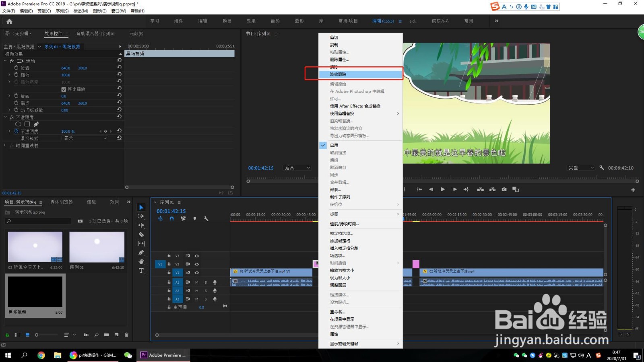The image size is (644, 362).
Task: Toggle stopwatch animation for Scale
Action: click(x=16, y=75)
